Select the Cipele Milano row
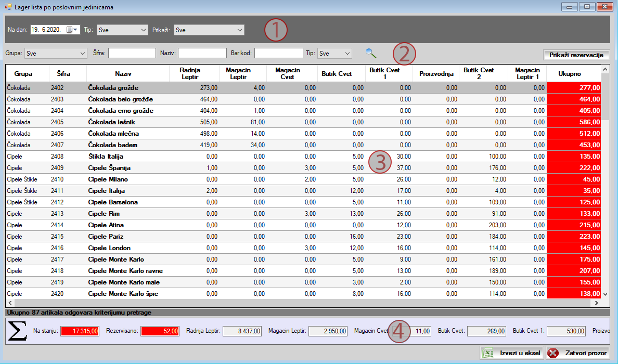This screenshot has height=364, width=618. pos(304,179)
